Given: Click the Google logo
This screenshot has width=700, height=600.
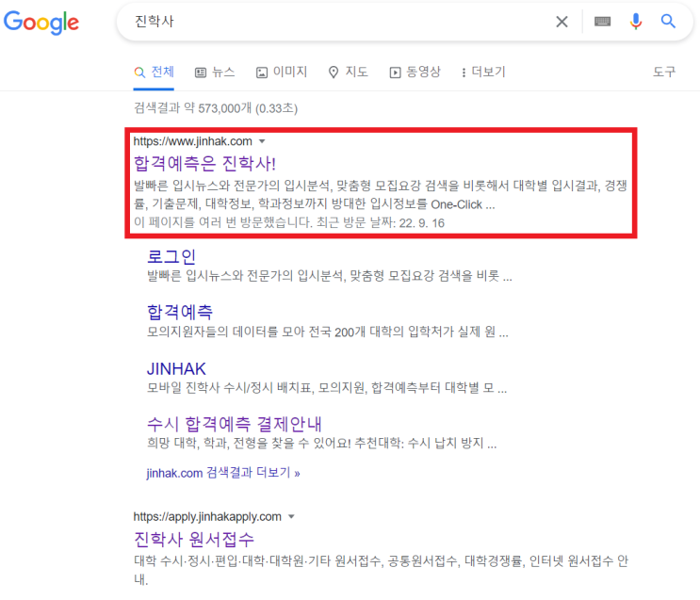Looking at the screenshot, I should [41, 23].
